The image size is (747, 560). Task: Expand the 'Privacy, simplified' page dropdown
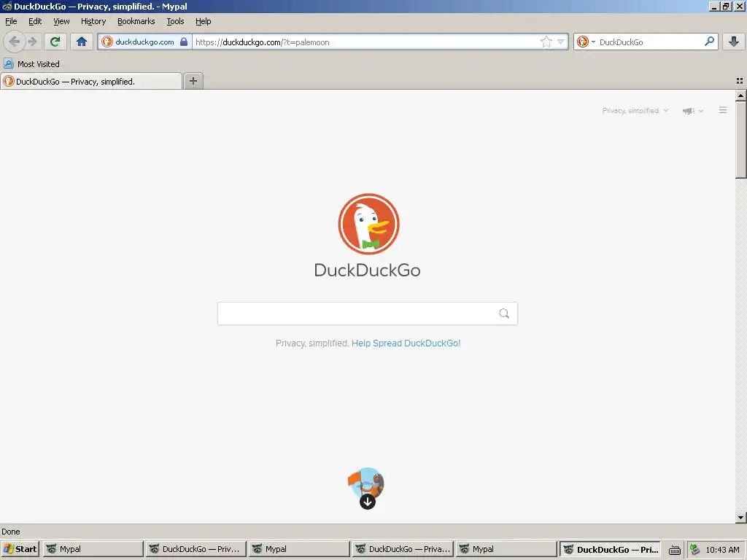[x=635, y=111]
